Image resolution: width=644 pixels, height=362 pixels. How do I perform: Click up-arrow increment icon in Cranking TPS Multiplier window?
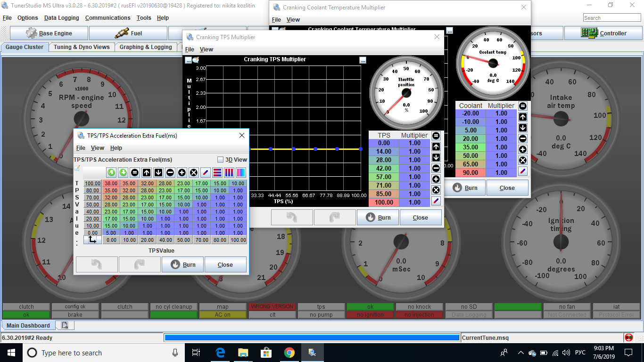[436, 147]
